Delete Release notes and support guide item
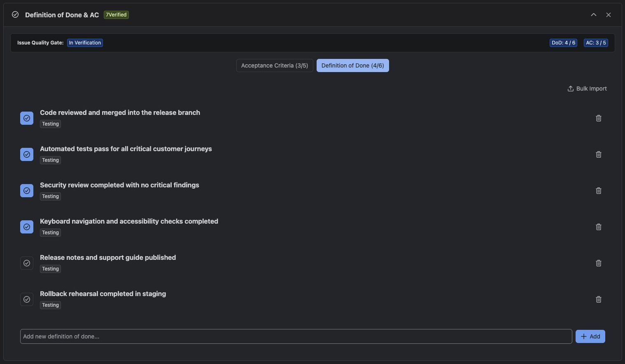Viewport: 625px width, 364px height. (599, 263)
